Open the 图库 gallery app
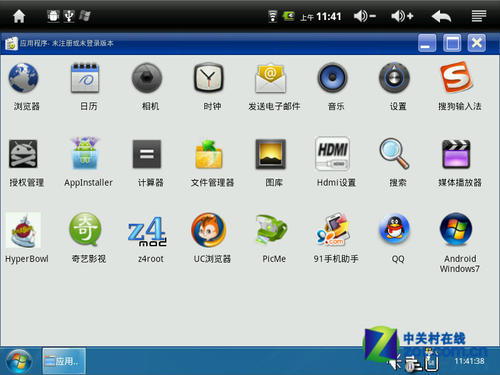This screenshot has height=375, width=500. click(271, 154)
